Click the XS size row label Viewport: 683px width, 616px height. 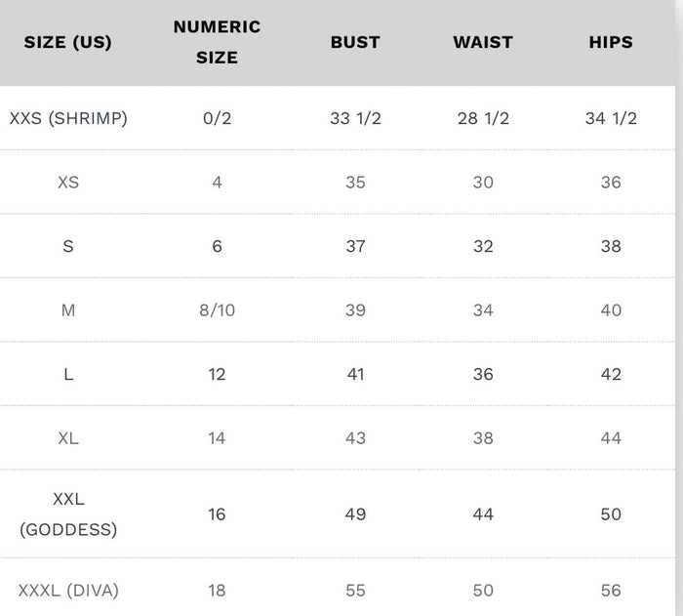tap(68, 183)
